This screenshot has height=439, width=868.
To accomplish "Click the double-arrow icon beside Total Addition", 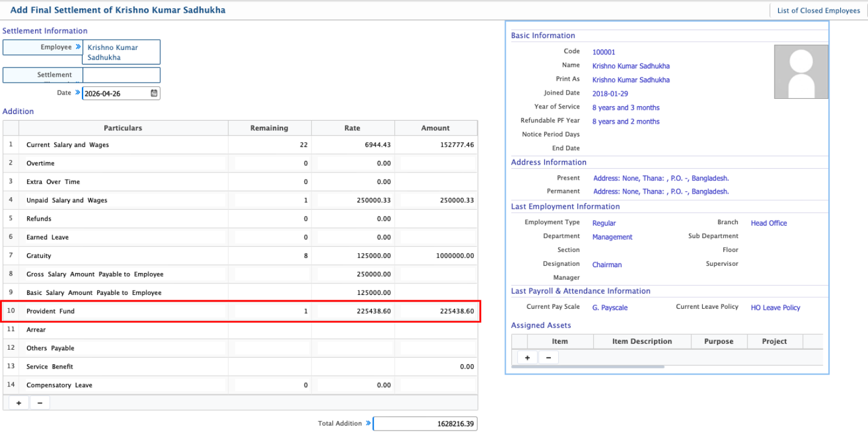I will click(x=368, y=423).
